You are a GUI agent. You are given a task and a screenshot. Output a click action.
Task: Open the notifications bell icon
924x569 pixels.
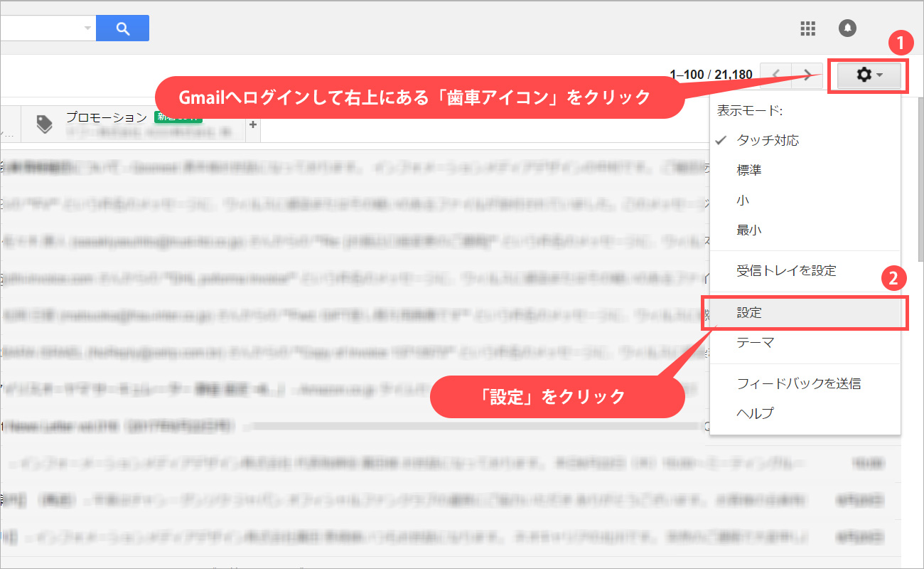[x=847, y=28]
